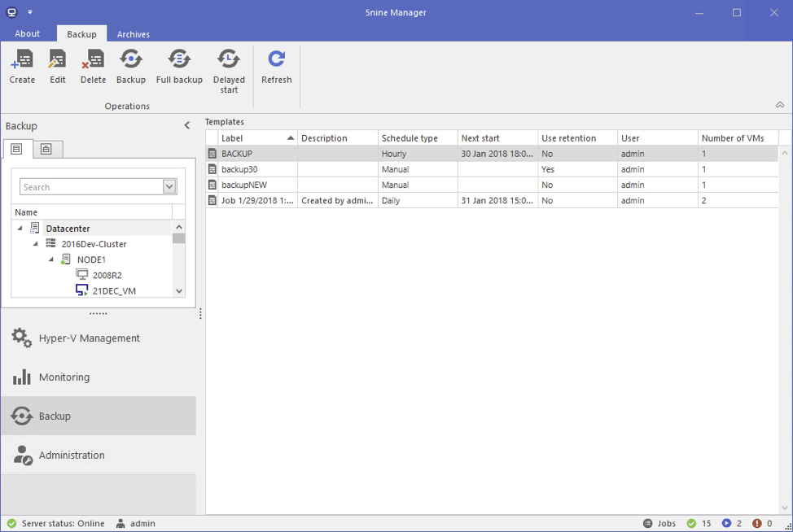This screenshot has width=793, height=532.
Task: Open the About tab
Action: point(27,34)
